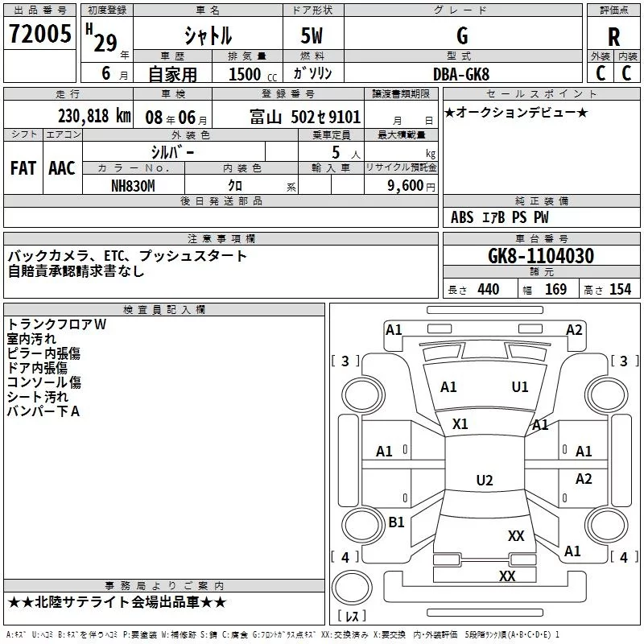
Task: Select the X1 damage marker on the diagram
Action: 460,423
